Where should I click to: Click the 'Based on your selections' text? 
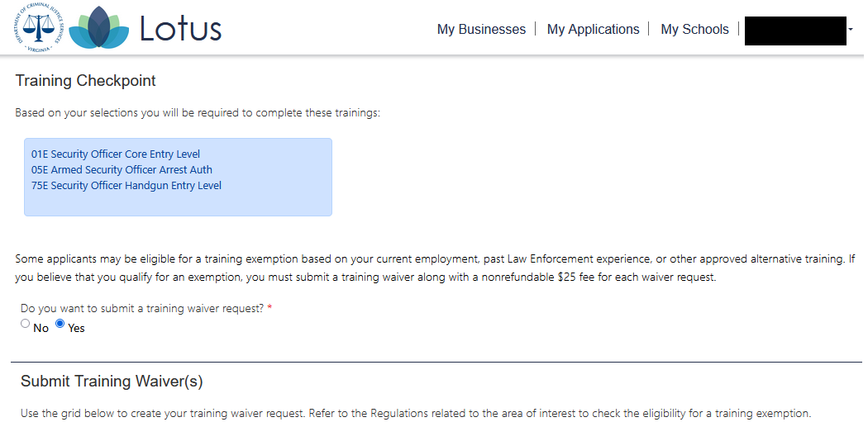pyautogui.click(x=198, y=113)
